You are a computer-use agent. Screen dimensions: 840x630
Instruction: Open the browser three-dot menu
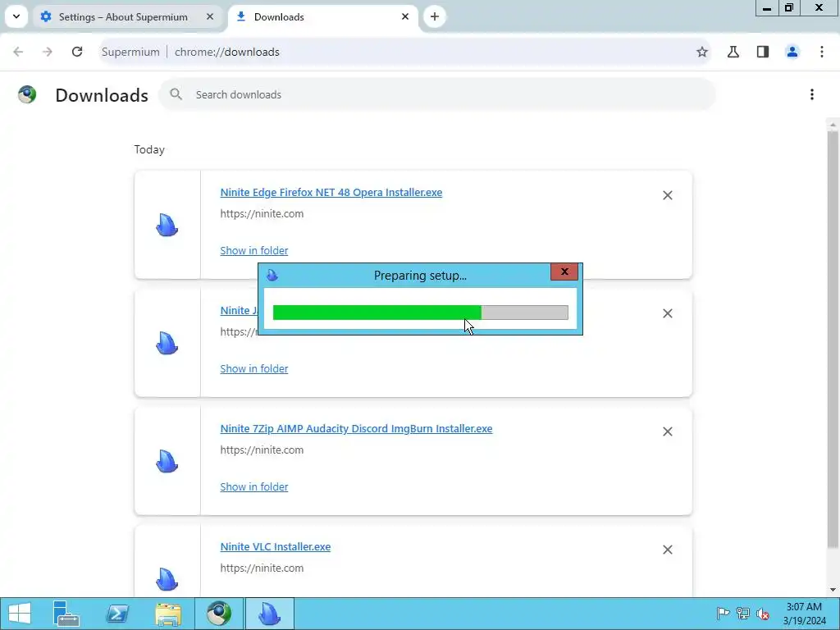(x=822, y=52)
